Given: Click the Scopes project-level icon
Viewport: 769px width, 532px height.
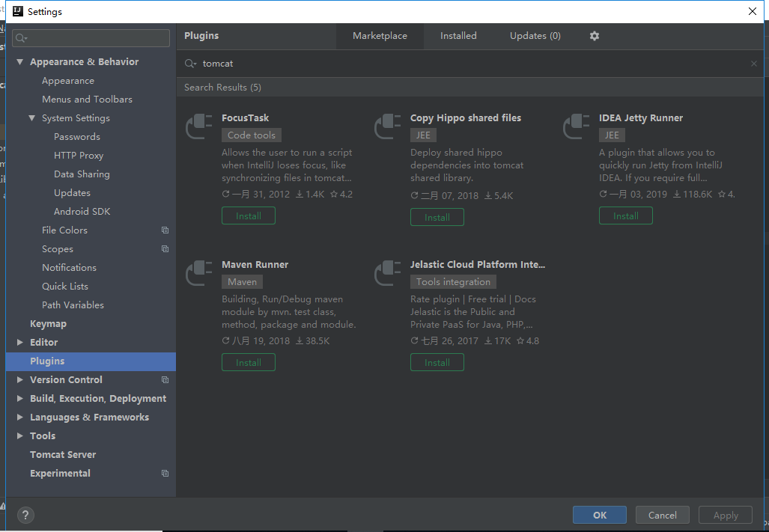Looking at the screenshot, I should coord(165,249).
